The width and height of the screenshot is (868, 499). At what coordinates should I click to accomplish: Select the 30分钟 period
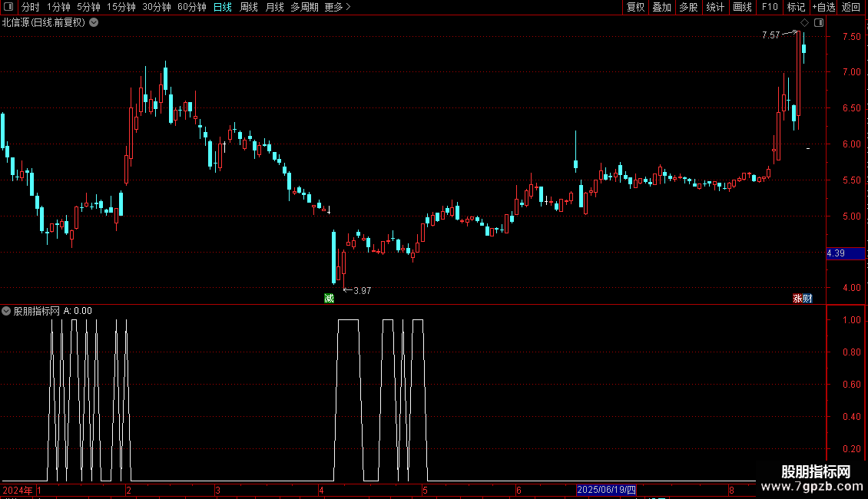tap(157, 7)
